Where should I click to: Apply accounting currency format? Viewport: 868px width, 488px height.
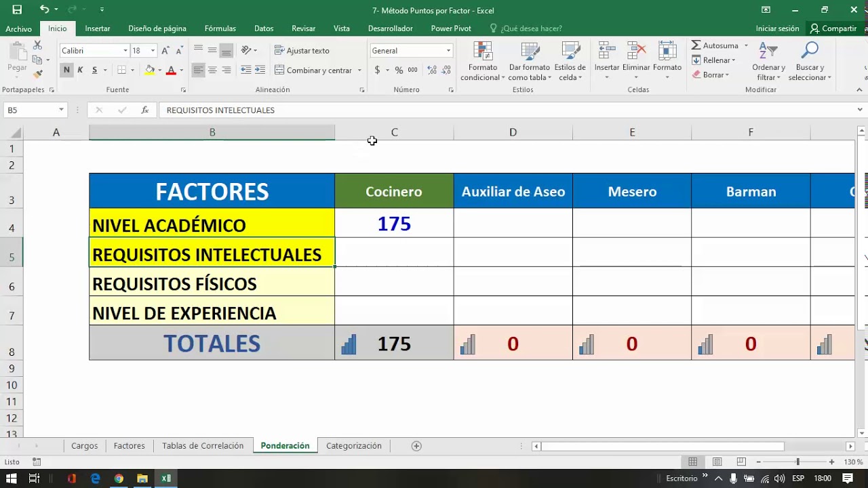tap(378, 70)
